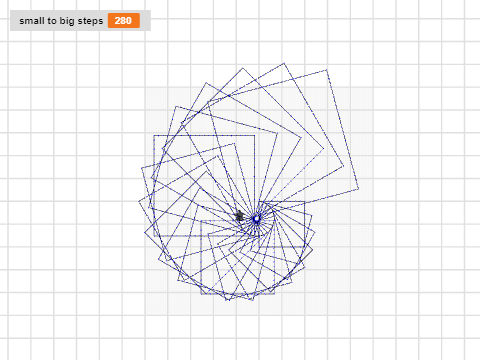The height and width of the screenshot is (360, 480).
Task: Click top-right corner of small upright square
Action: pyautogui.click(x=305, y=201)
